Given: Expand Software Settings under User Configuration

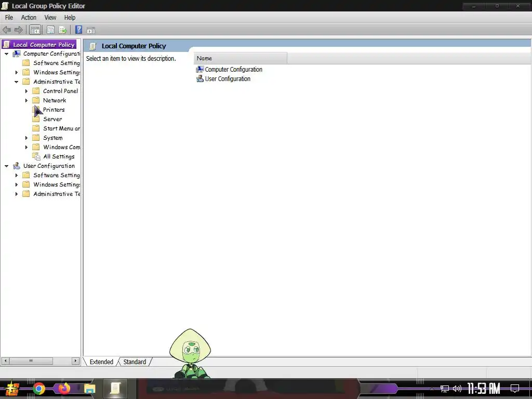Looking at the screenshot, I should coord(16,176).
